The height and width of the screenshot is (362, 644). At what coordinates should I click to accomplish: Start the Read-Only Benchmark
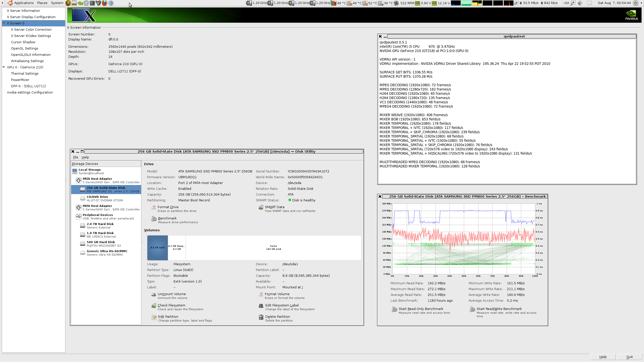pos(421,309)
